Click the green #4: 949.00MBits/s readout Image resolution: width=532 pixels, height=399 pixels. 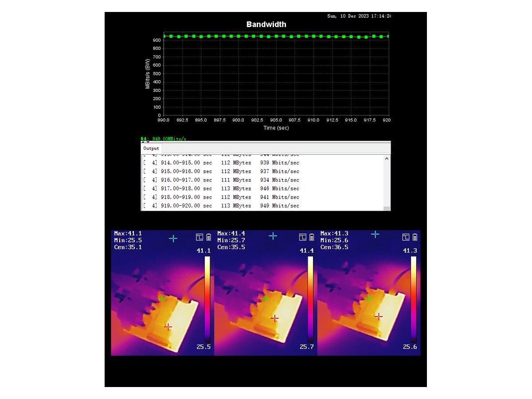[x=163, y=139]
